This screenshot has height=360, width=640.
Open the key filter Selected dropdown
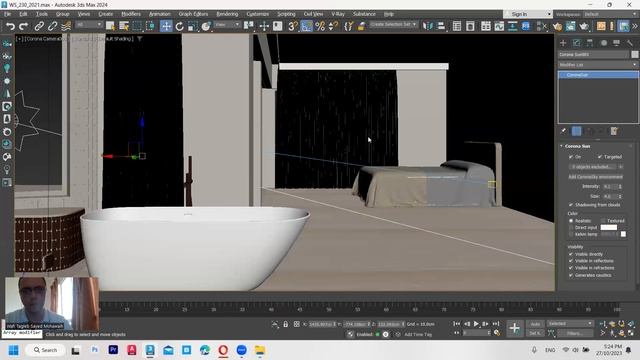(x=570, y=323)
